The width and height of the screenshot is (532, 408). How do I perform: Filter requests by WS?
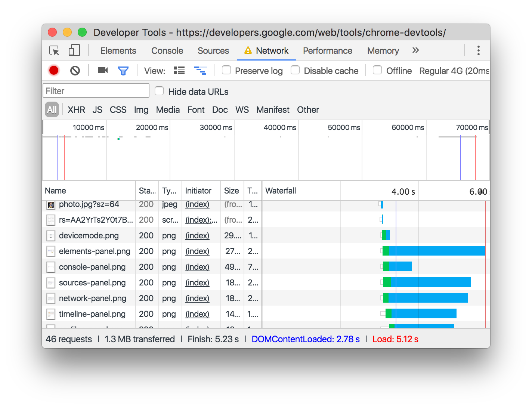click(x=242, y=110)
